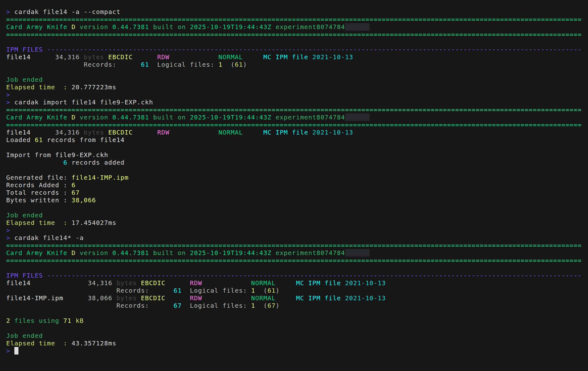Click the 'cardak file14 -a --compact' command line

click(67, 12)
